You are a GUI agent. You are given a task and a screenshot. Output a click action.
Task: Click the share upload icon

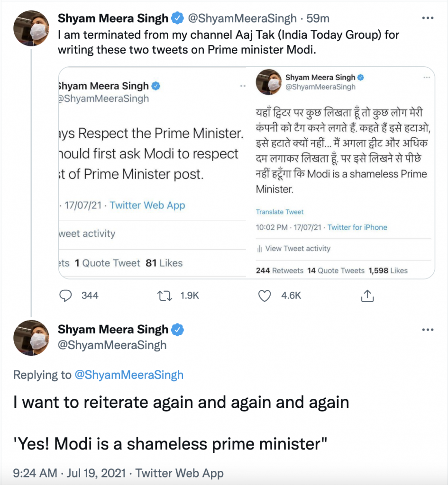(x=367, y=296)
